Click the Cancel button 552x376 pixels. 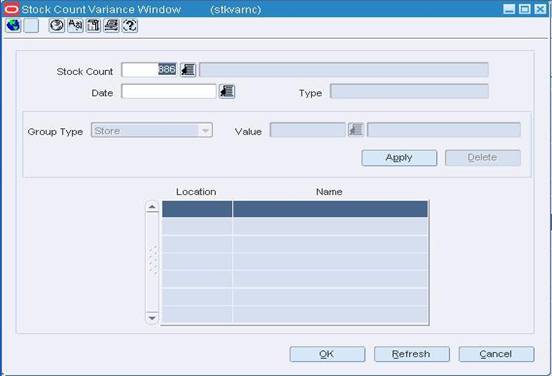pyautogui.click(x=496, y=354)
